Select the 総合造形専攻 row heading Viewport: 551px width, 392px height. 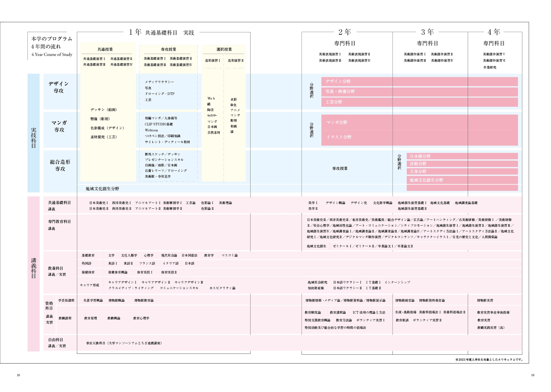60,165
